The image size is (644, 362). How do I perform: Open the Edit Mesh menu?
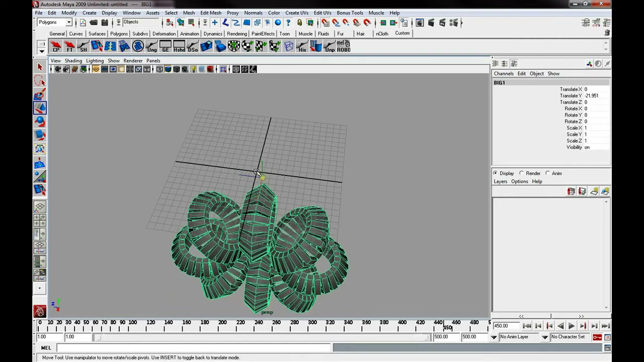211,13
